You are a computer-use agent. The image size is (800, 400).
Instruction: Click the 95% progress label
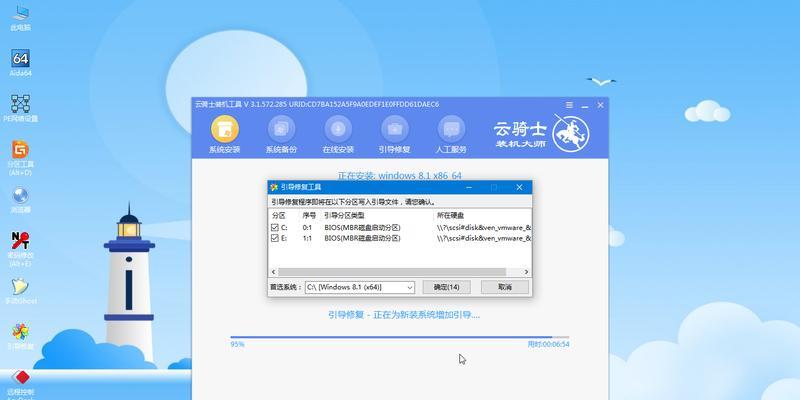237,344
